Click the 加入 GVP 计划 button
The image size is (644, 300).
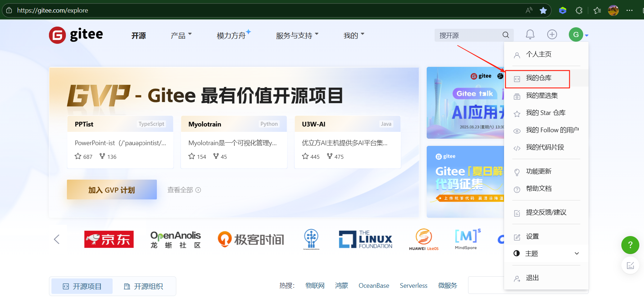pos(112,190)
